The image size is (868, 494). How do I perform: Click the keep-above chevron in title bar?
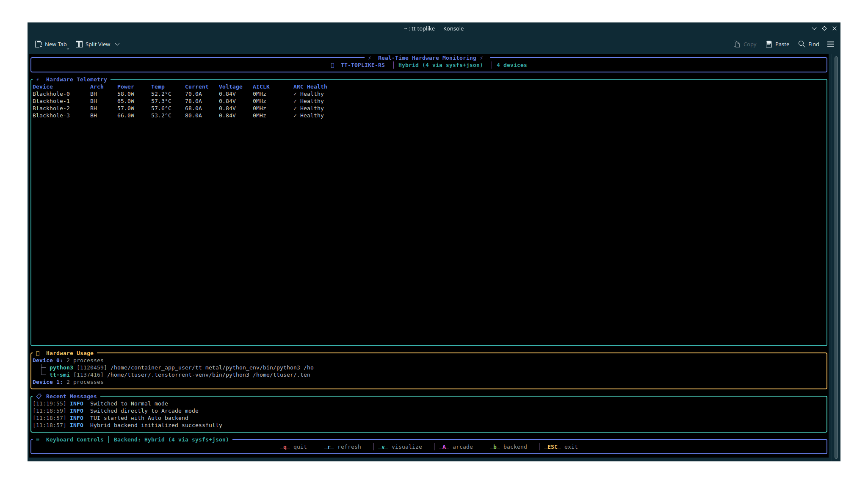tap(814, 28)
